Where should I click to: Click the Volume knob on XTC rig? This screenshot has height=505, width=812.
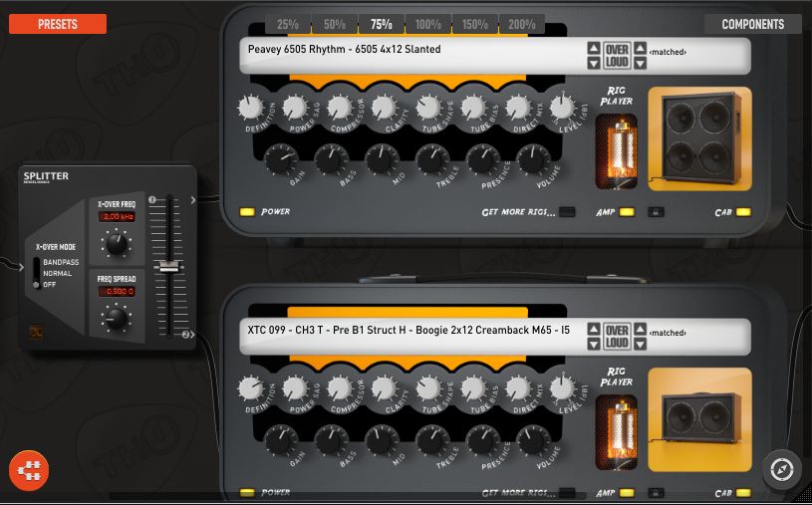pyautogui.click(x=534, y=441)
